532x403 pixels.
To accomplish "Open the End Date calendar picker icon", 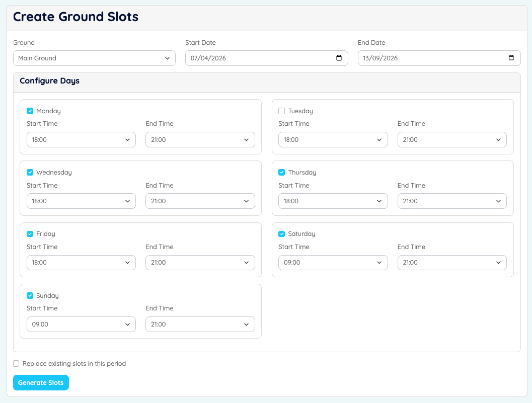I will click(512, 58).
